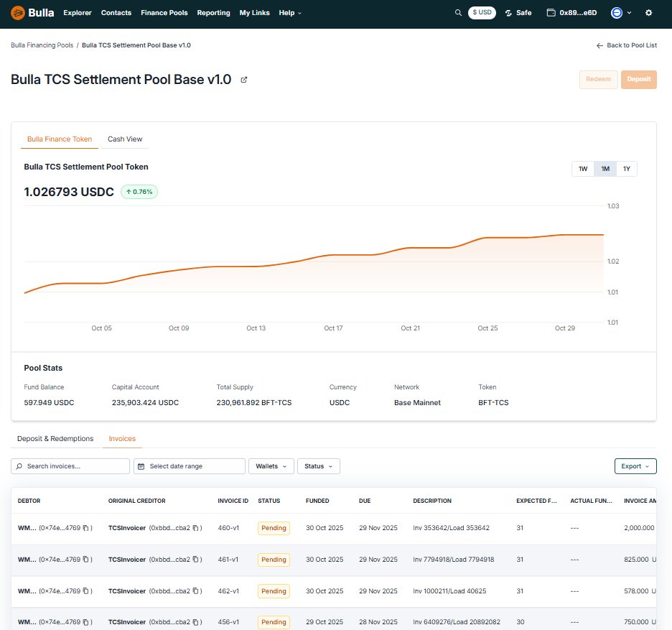Open the Status filter dropdown
This screenshot has height=630, width=672.
319,465
